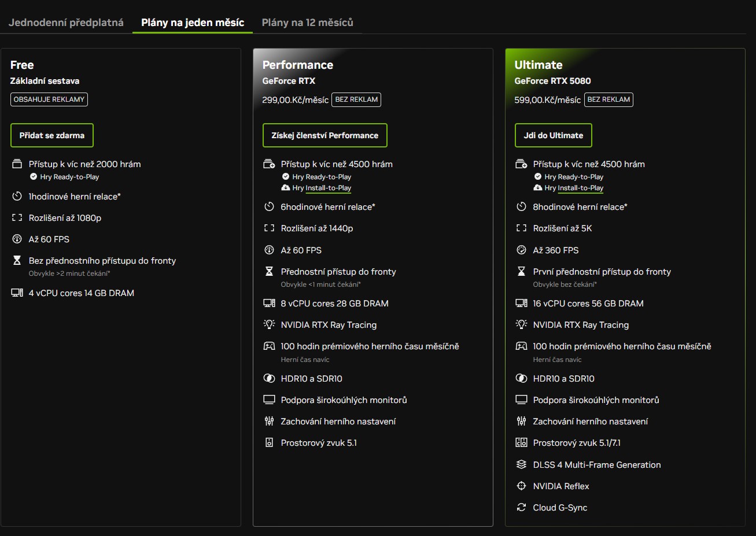Click game library icon in Free plan

(17, 164)
